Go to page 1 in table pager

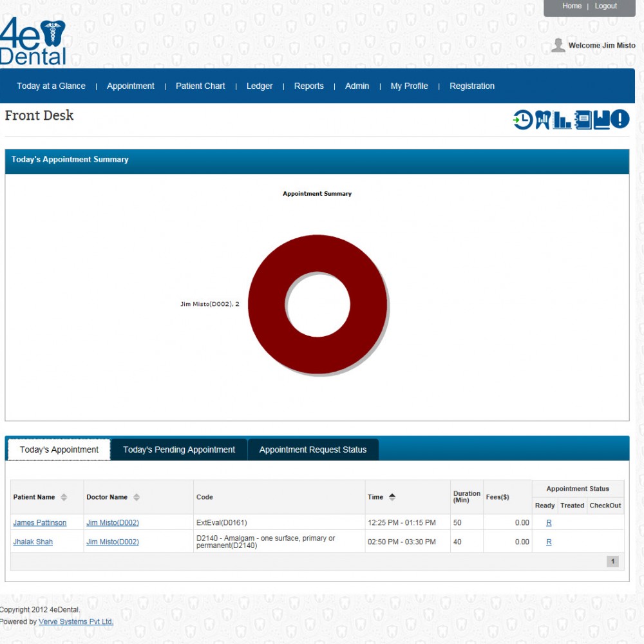612,561
